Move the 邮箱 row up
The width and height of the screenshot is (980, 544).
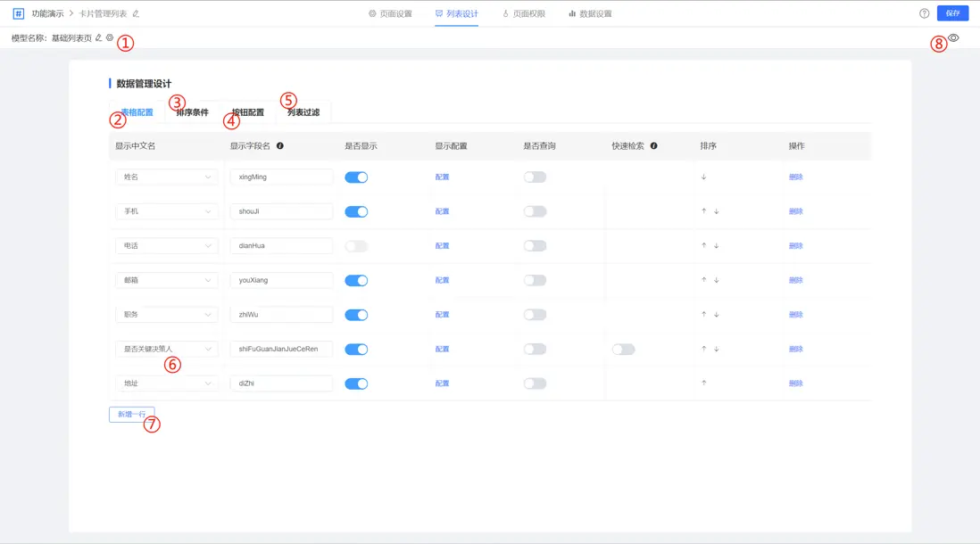click(x=703, y=280)
